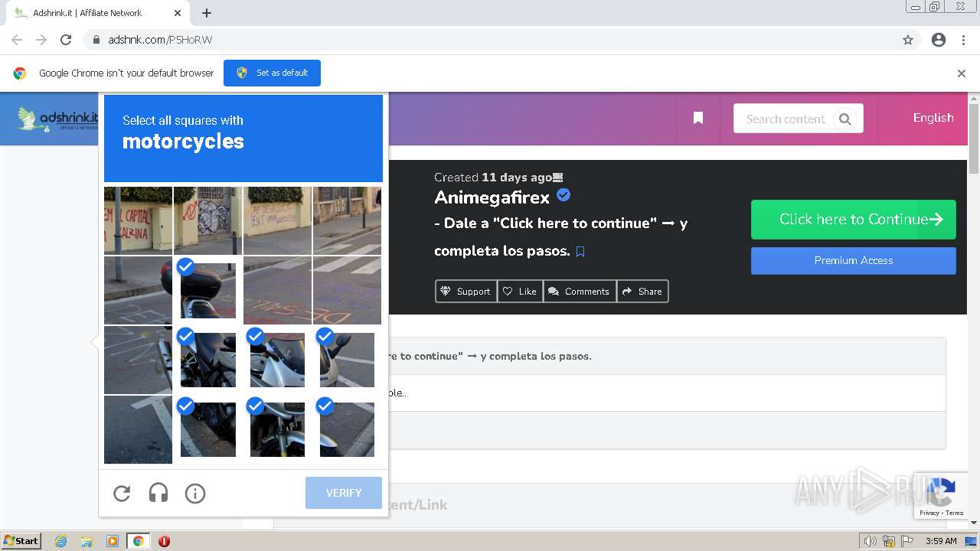This screenshot has width=980, height=551.
Task: Open the Comments section
Action: (x=580, y=292)
